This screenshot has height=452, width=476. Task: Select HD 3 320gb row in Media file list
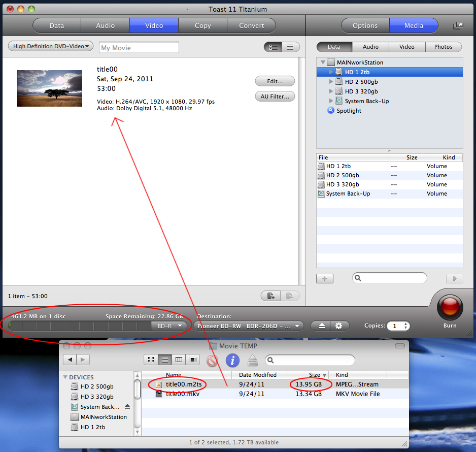pyautogui.click(x=390, y=184)
